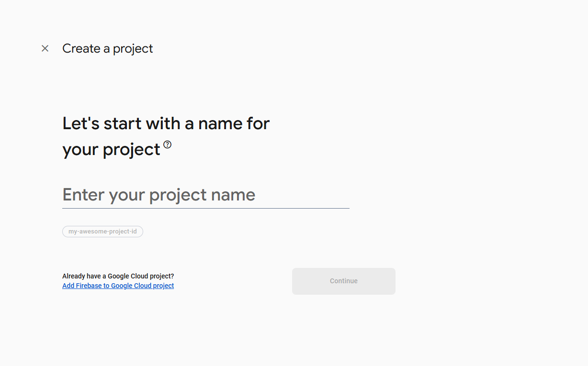Image resolution: width=588 pixels, height=366 pixels.
Task: Close the Create a project dialog
Action: [x=45, y=48]
